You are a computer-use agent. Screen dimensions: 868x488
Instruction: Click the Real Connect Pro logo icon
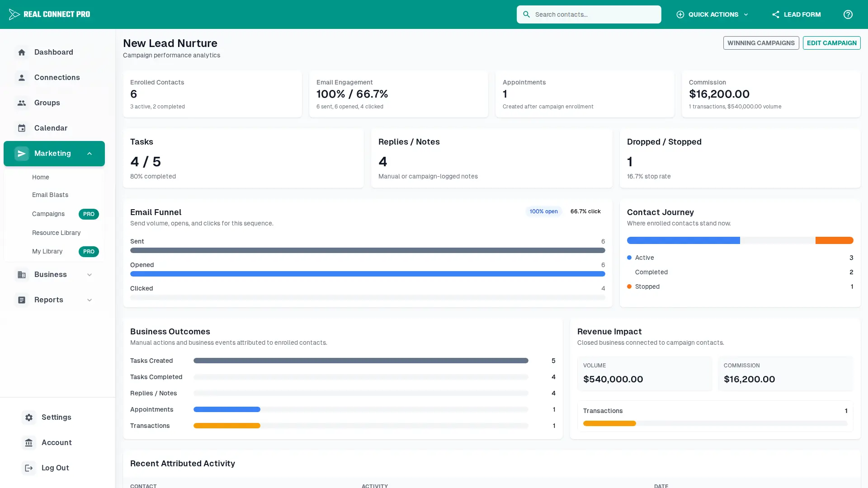pos(14,14)
